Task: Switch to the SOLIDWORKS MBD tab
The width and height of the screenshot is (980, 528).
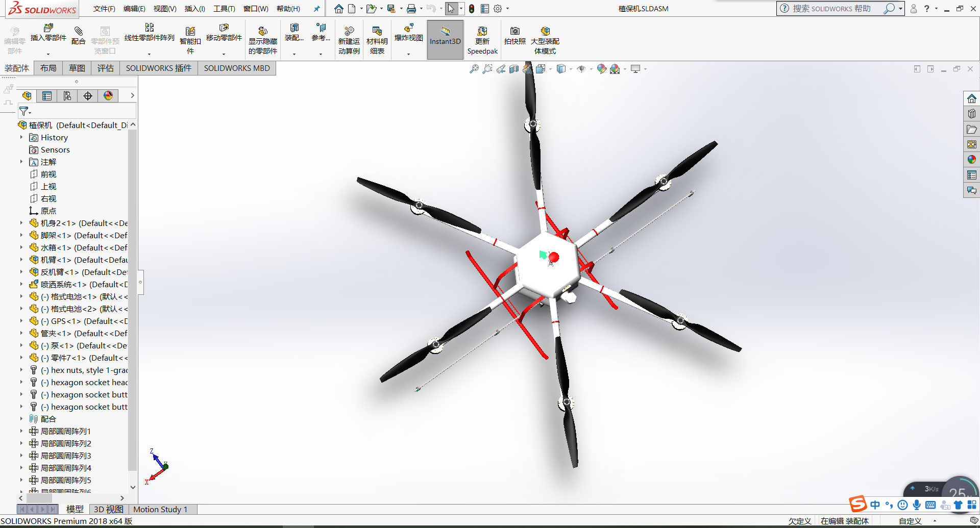Action: 237,68
